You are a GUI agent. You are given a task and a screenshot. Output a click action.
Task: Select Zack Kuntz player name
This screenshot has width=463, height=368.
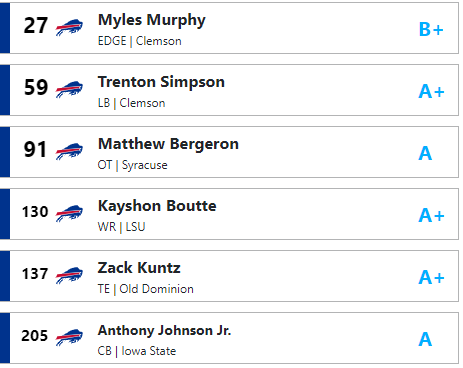coord(139,268)
